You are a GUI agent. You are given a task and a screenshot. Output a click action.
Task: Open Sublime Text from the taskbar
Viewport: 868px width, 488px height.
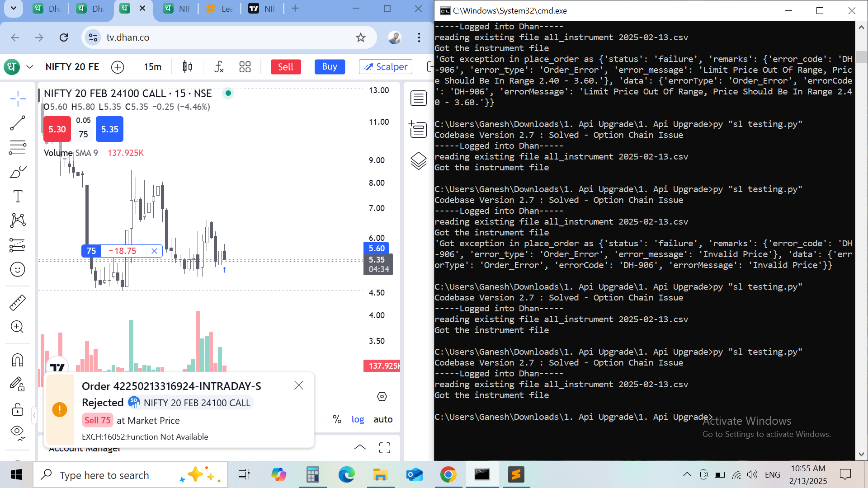point(516,475)
